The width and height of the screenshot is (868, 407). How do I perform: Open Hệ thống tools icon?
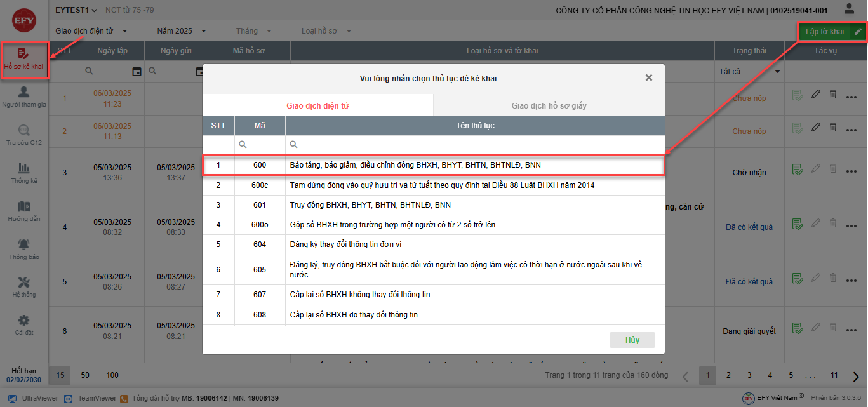[24, 287]
